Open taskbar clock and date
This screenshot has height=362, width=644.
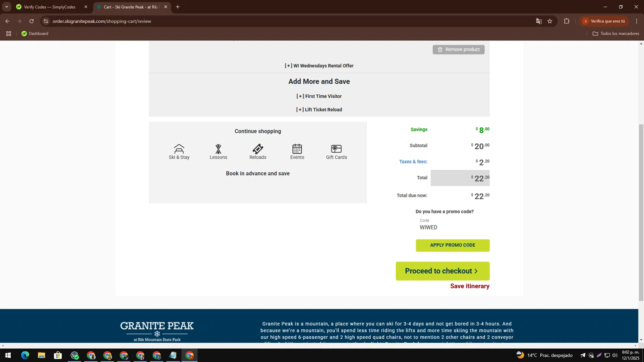click(631, 355)
